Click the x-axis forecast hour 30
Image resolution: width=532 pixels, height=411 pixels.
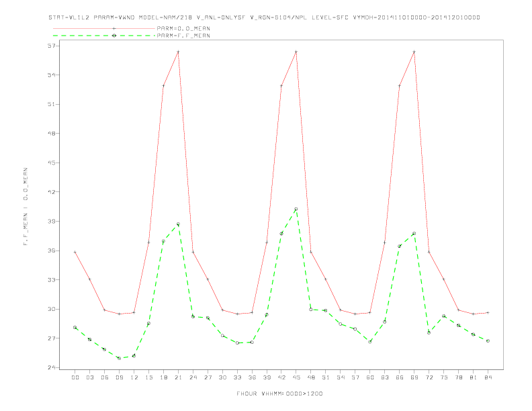click(222, 377)
